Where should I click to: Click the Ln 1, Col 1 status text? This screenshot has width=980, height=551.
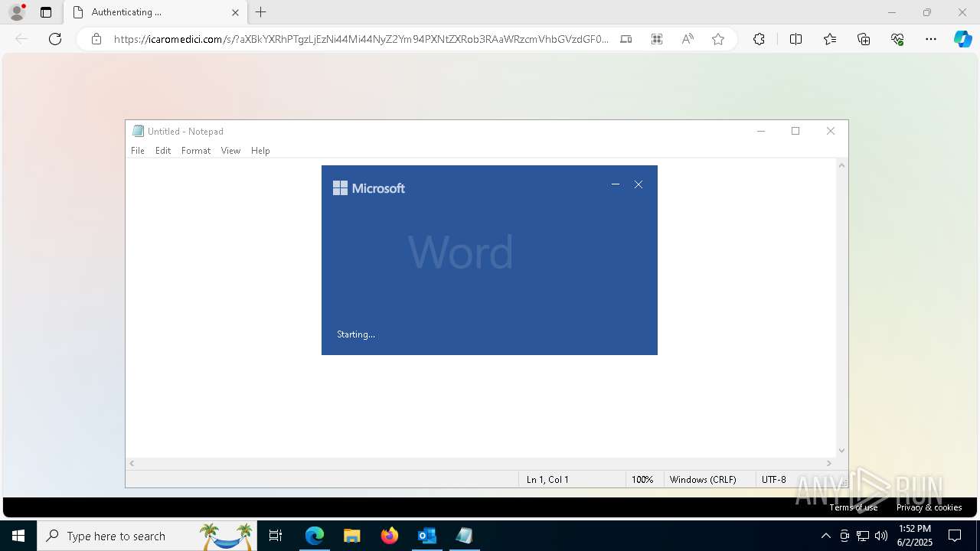(x=547, y=480)
